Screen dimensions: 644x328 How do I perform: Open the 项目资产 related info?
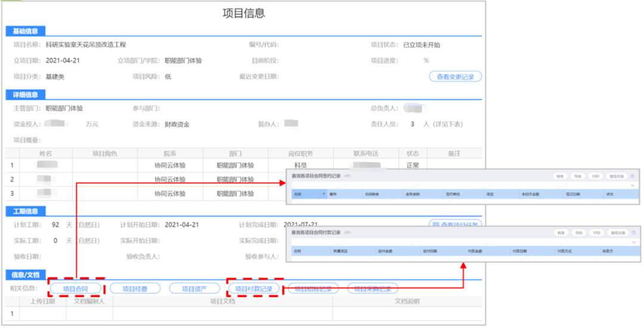point(194,289)
